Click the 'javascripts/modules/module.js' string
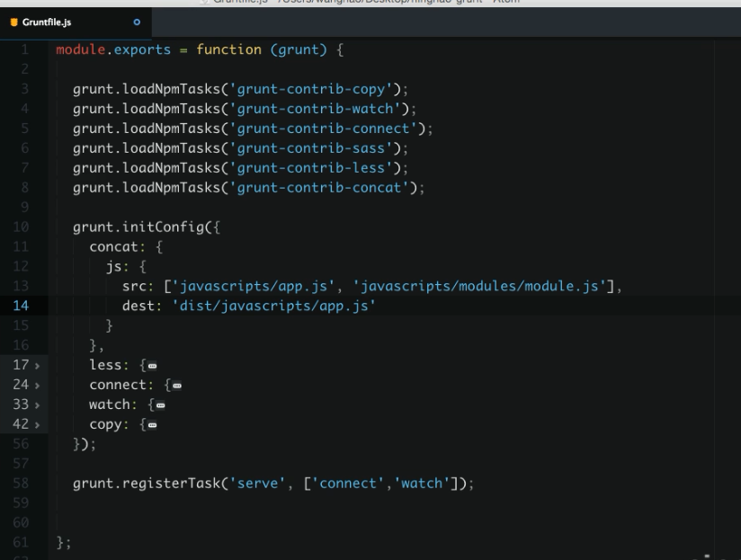Screen dimensions: 741x560 click(481, 285)
